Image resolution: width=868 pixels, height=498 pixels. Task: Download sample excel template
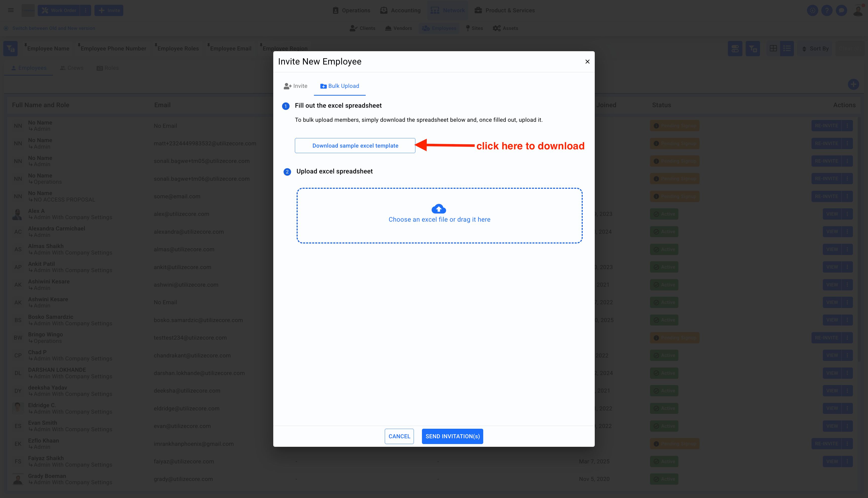pos(355,146)
